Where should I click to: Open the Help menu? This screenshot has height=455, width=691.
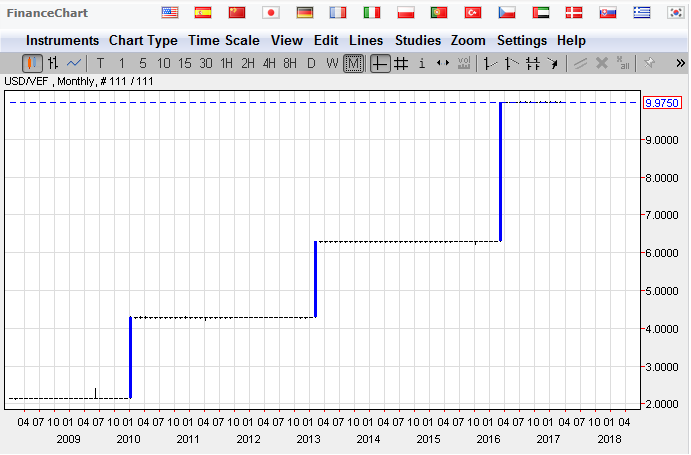(571, 41)
